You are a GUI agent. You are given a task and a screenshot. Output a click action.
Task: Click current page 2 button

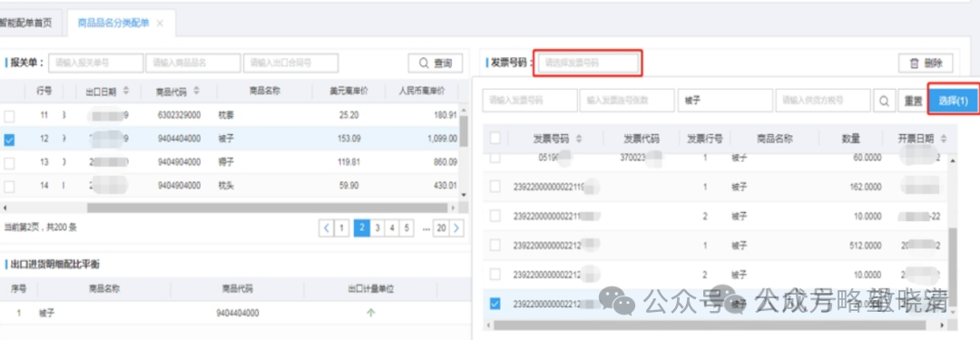point(361,228)
